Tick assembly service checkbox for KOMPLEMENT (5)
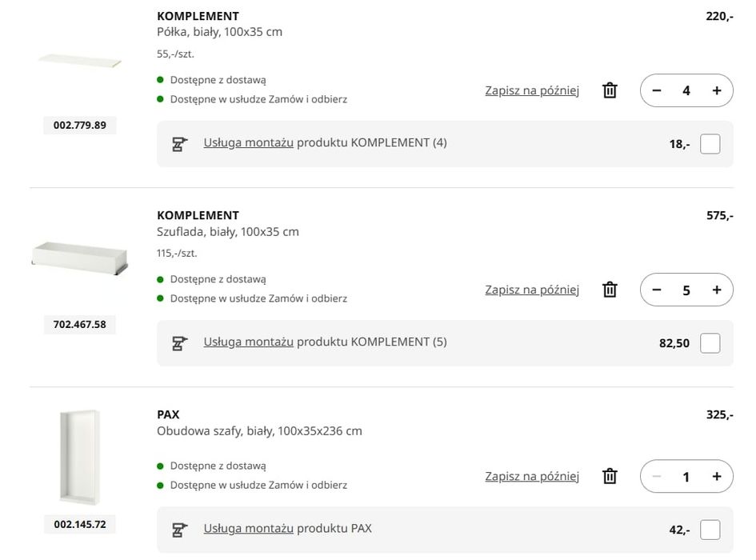This screenshot has width=756, height=560. pos(710,343)
